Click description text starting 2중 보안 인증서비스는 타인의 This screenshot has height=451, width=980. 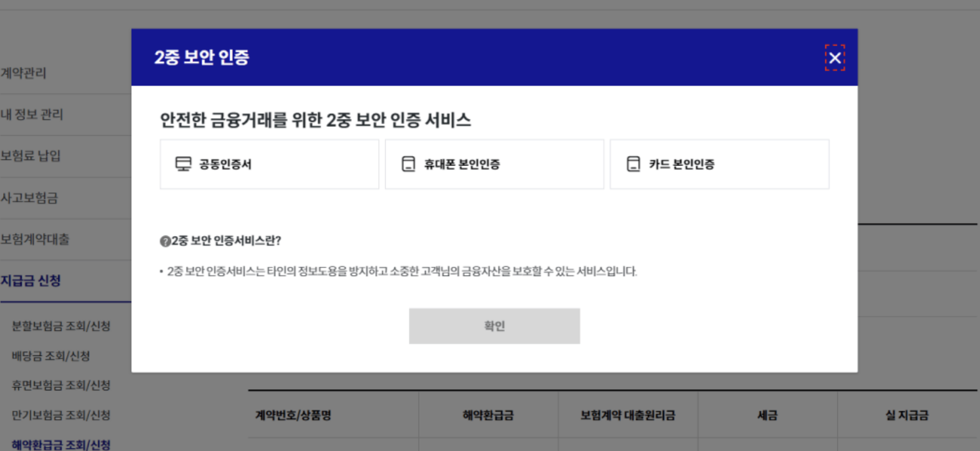[402, 272]
